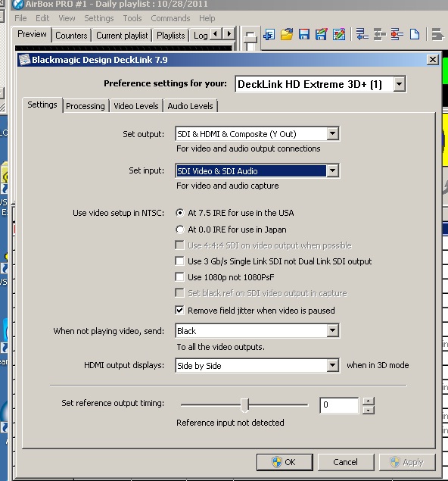The image size is (448, 481).
Task: Switch to the Audio Levels tab
Action: (x=190, y=106)
